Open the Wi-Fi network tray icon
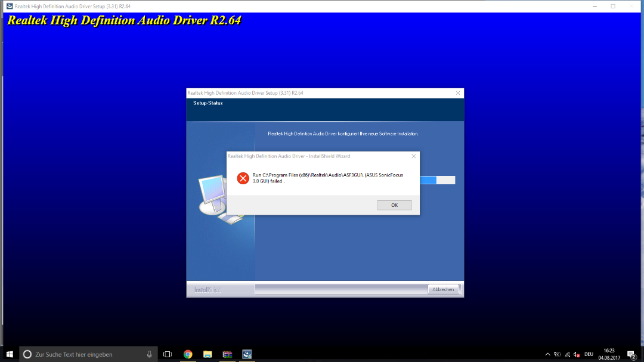 click(567, 354)
